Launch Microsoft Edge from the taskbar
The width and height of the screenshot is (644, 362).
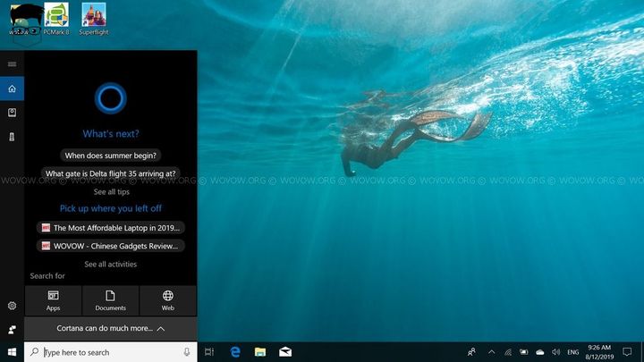coord(235,352)
